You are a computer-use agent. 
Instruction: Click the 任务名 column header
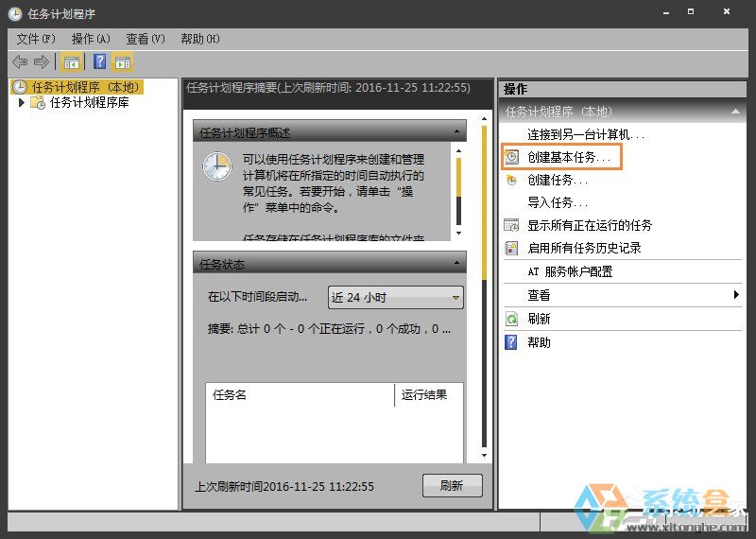(300, 394)
